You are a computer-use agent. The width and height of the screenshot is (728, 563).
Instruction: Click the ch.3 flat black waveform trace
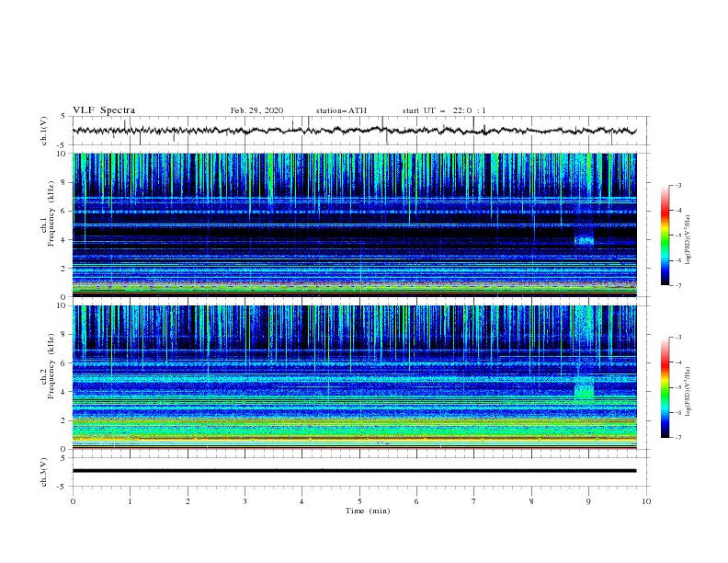click(354, 471)
